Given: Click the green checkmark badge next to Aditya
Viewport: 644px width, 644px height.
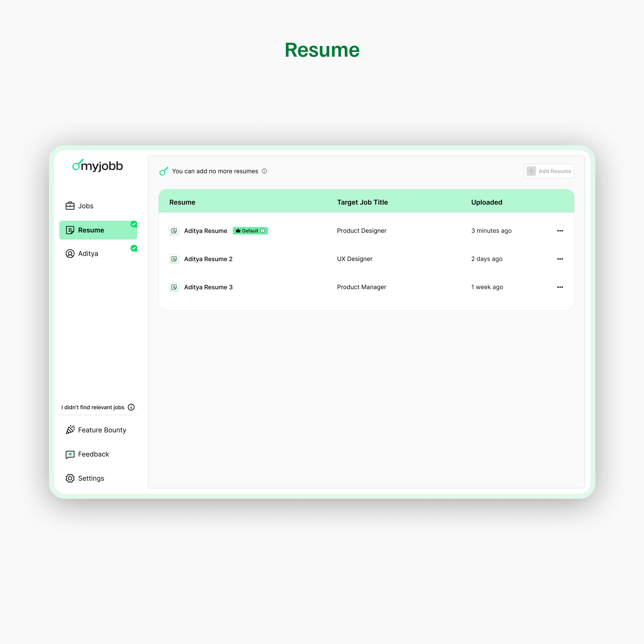Looking at the screenshot, I should (x=134, y=248).
